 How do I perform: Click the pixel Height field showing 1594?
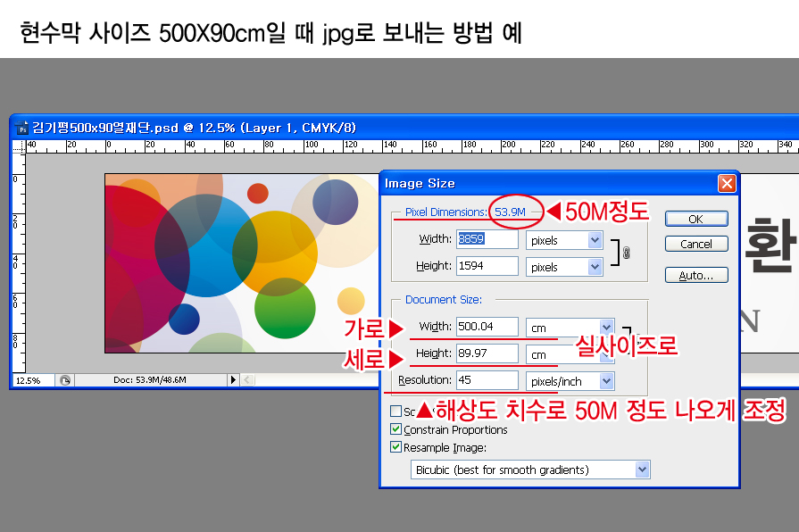487,266
